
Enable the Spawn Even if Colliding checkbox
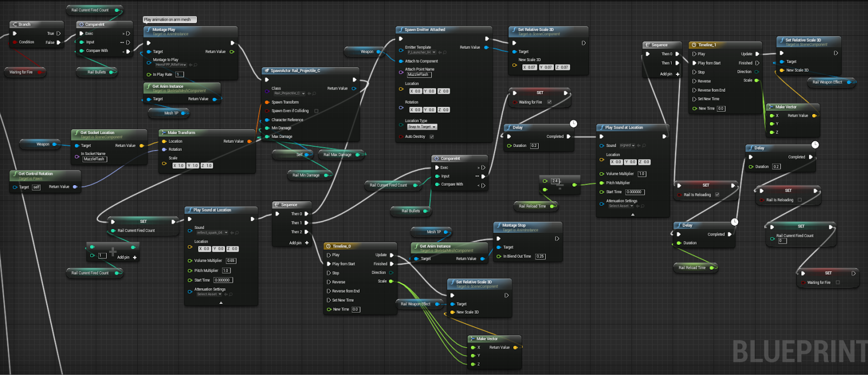tap(316, 111)
